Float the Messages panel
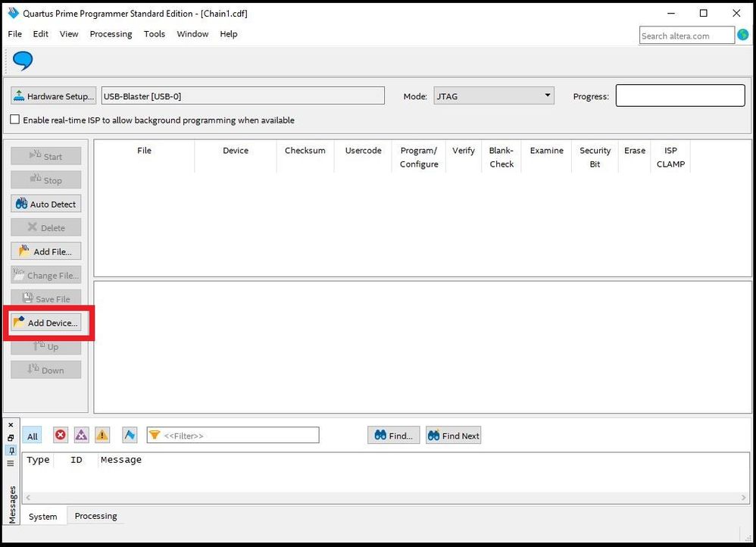 tap(11, 437)
